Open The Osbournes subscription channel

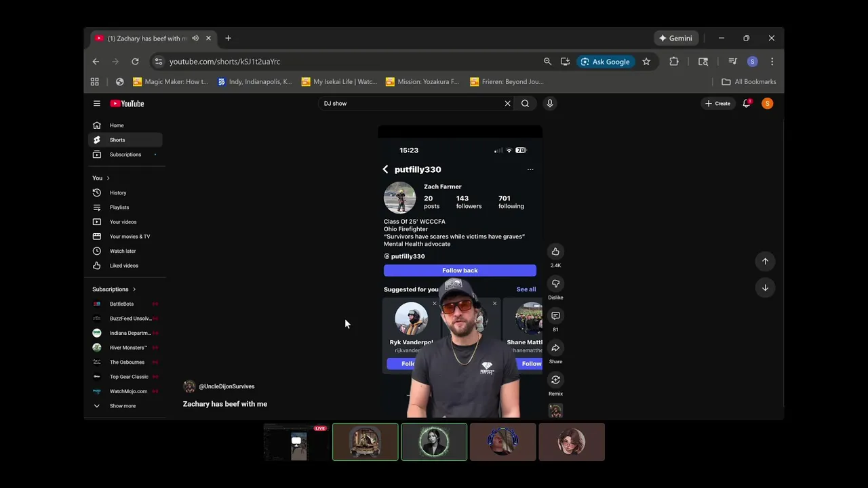tap(125, 363)
